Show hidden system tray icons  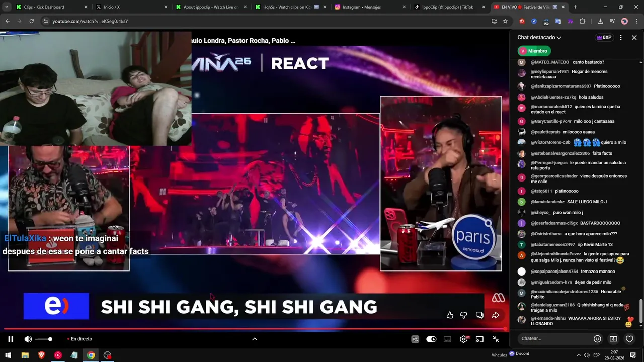(578, 355)
